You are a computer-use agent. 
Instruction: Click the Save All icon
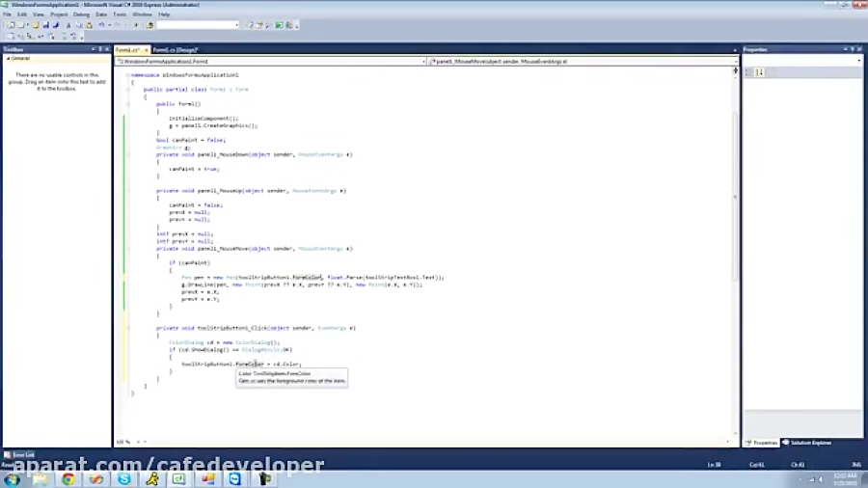point(56,25)
